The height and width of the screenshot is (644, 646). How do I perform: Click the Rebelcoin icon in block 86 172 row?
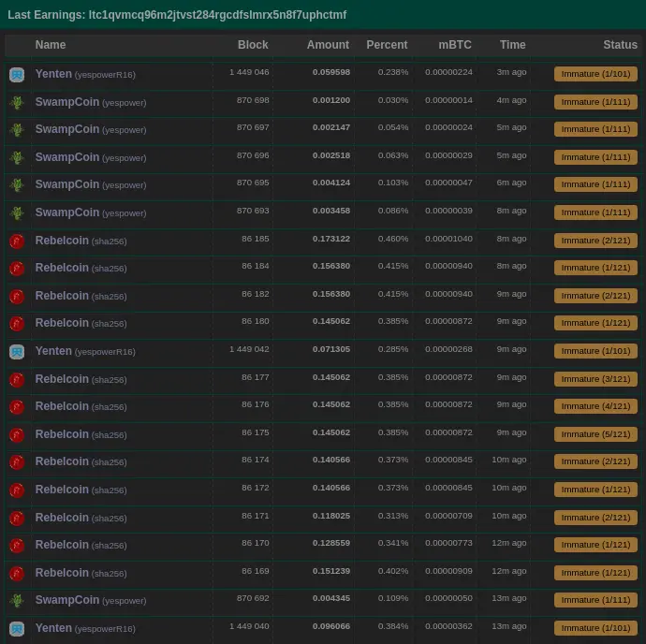[x=17, y=490]
